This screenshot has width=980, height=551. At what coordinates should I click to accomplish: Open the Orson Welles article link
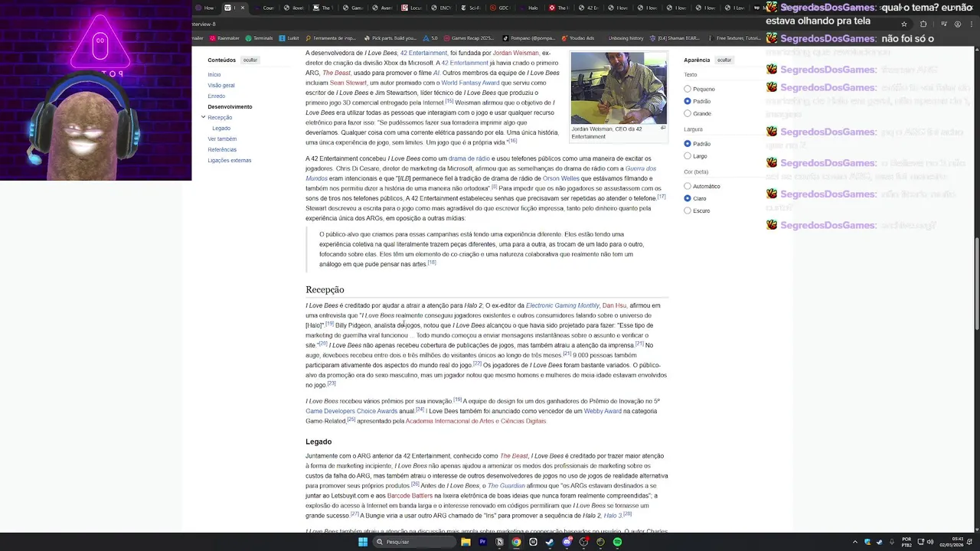point(561,178)
